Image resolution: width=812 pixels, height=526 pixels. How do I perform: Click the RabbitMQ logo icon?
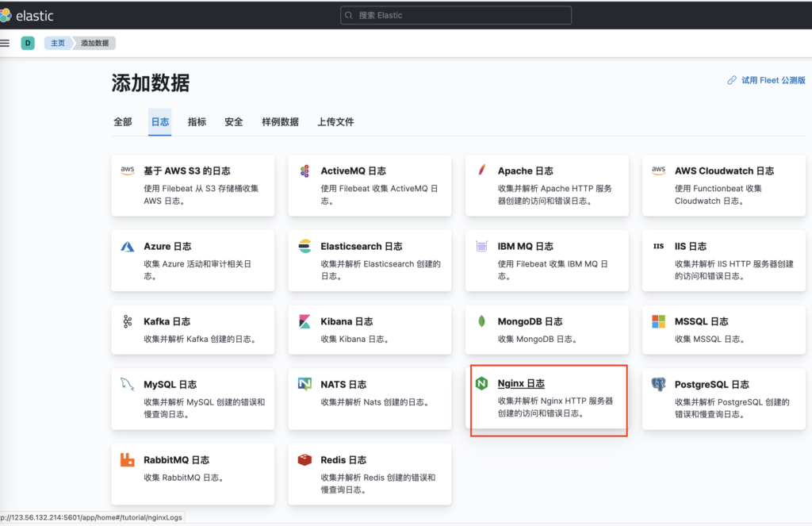coord(128,459)
